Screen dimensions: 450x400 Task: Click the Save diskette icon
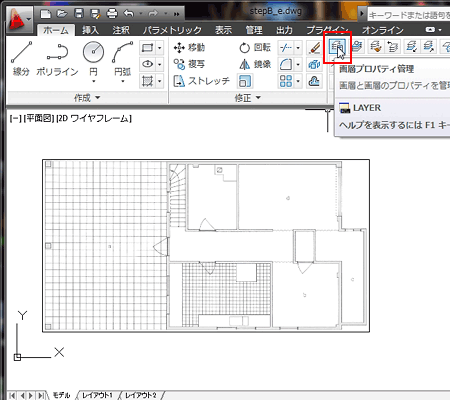click(x=79, y=14)
